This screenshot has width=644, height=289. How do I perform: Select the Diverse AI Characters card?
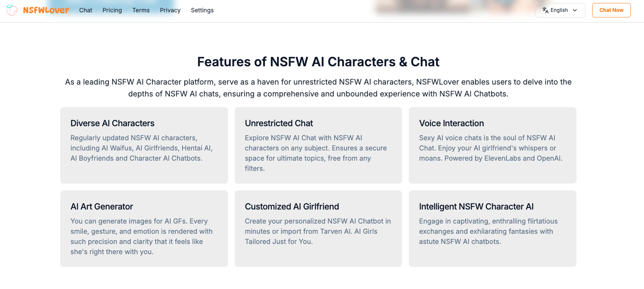(x=144, y=145)
